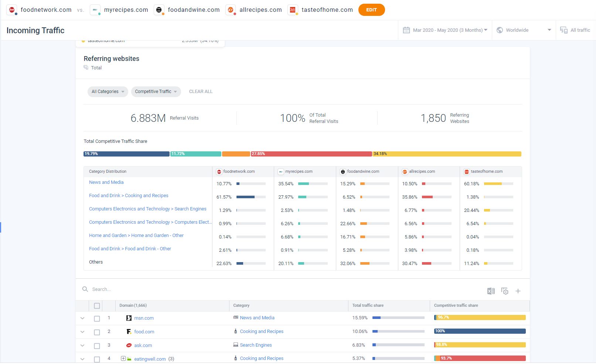The height and width of the screenshot is (364, 596).
Task: Check the food.com row checkbox
Action: tap(97, 332)
